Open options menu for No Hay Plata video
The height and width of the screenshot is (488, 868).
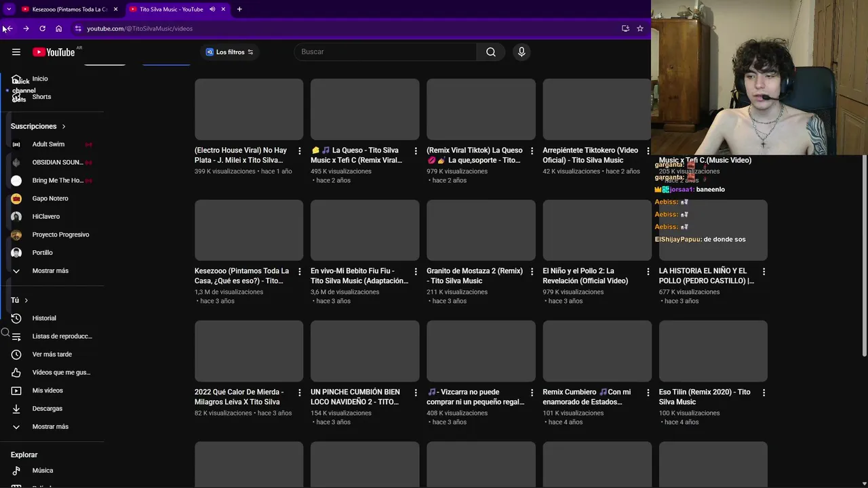[x=300, y=150]
